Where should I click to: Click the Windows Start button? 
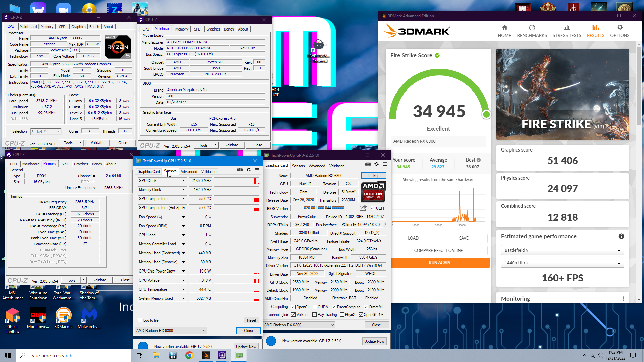[x=8, y=355]
